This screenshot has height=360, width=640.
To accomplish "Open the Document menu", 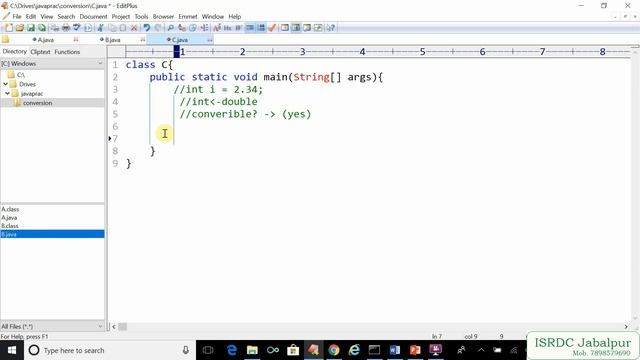I will [x=93, y=16].
